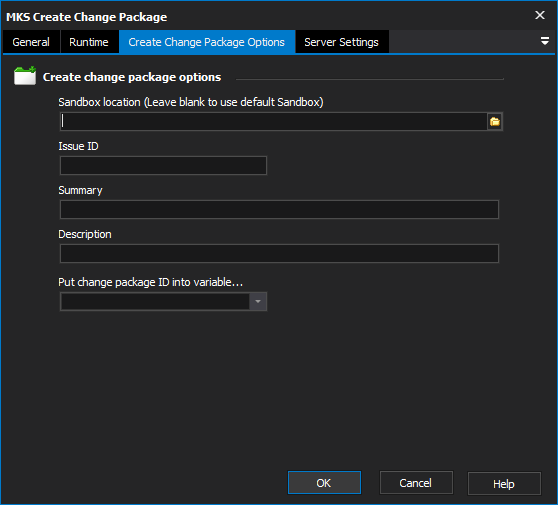Click the Summary text box
Screen dimensions: 558x505
tap(279, 210)
